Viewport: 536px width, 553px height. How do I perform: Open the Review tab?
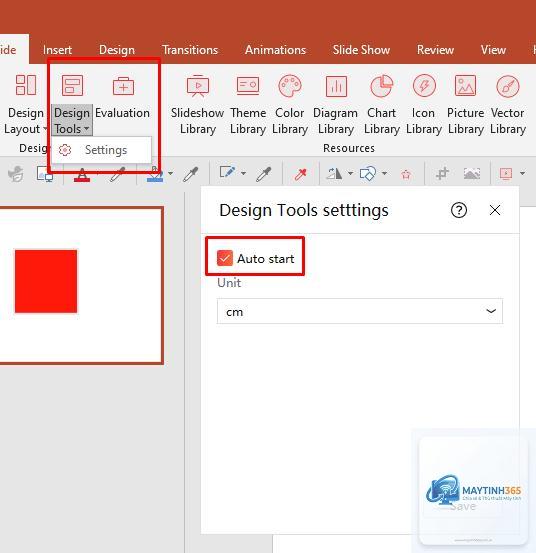coord(435,50)
